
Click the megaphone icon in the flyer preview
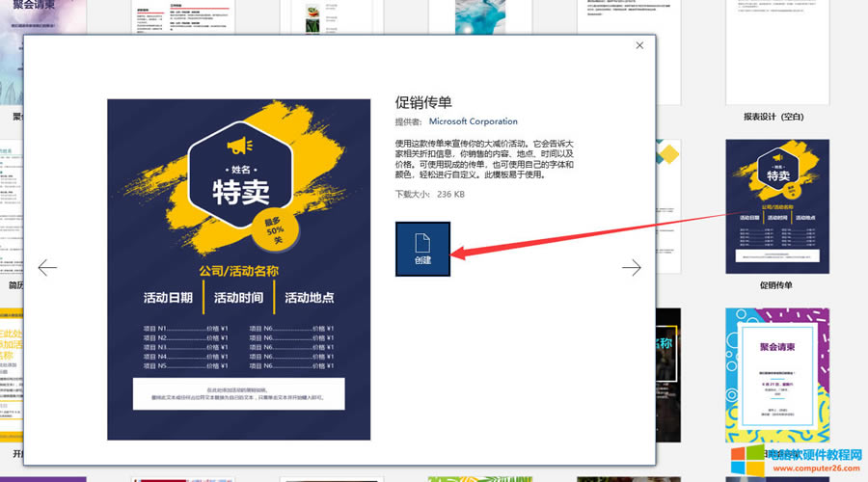click(239, 147)
